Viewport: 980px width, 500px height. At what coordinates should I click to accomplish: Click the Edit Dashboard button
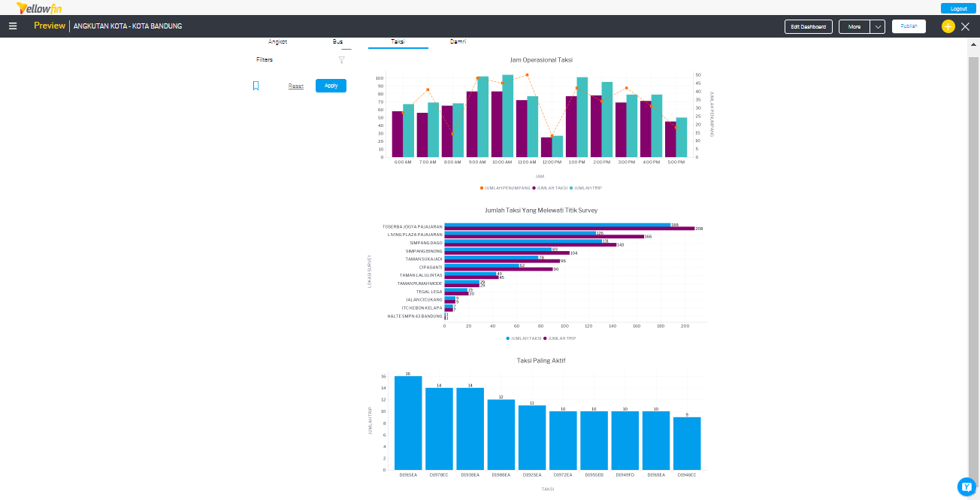[809, 26]
